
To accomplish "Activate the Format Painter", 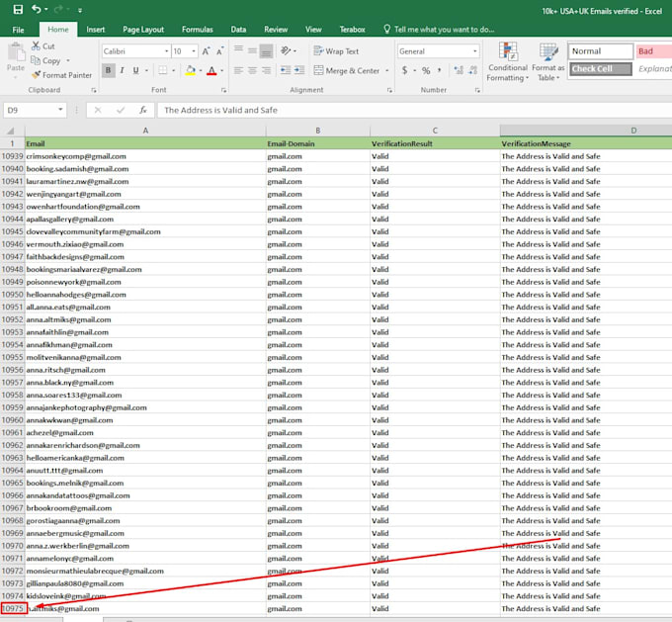I will point(62,75).
